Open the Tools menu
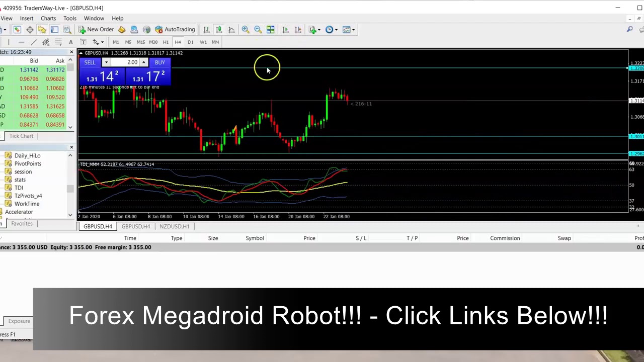The width and height of the screenshot is (644, 362). coord(70,19)
